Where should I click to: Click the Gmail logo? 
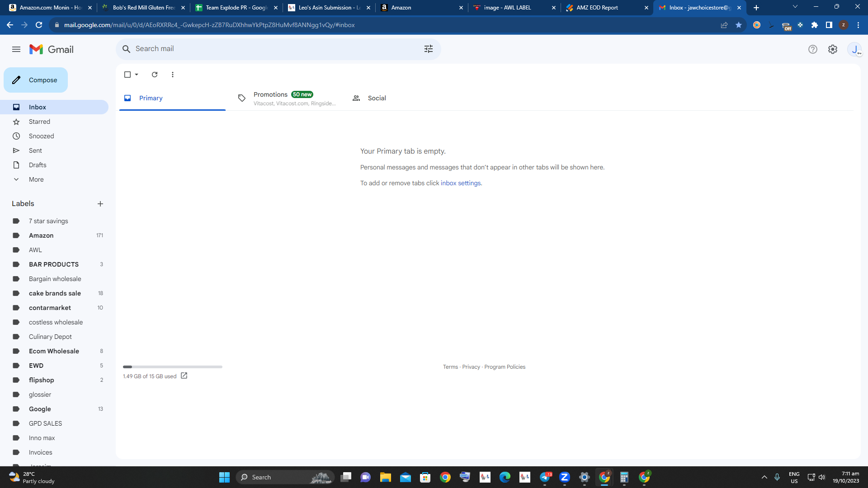pos(52,49)
